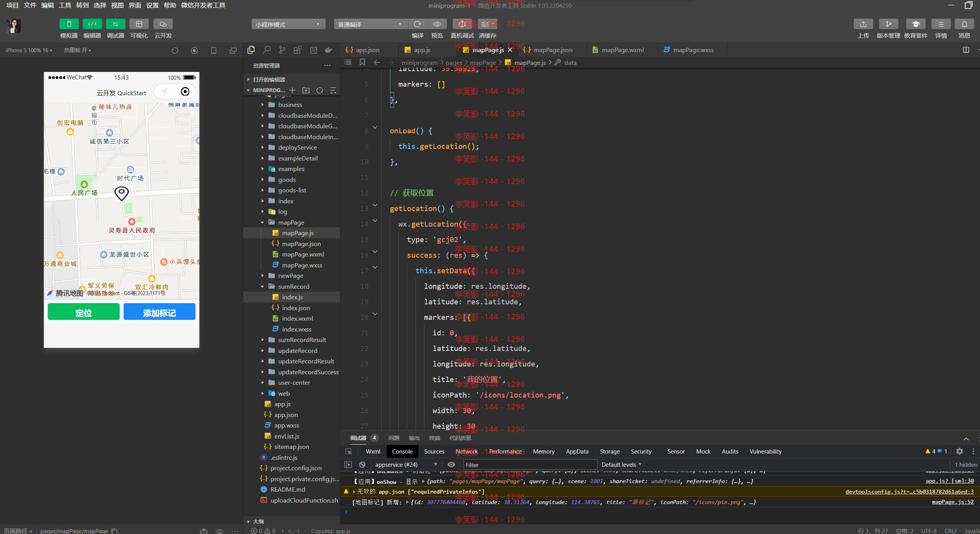The width and height of the screenshot is (980, 534).
Task: Open the Default levels dropdown
Action: [621, 464]
